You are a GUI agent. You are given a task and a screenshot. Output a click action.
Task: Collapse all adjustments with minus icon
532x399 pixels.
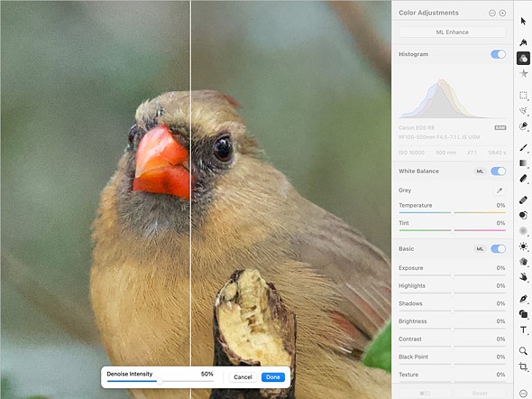pyautogui.click(x=492, y=13)
